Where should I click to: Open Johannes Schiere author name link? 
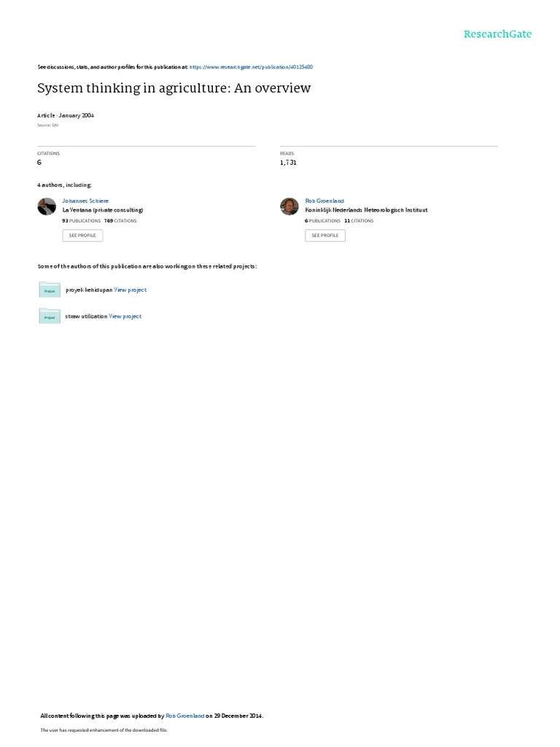click(x=85, y=201)
